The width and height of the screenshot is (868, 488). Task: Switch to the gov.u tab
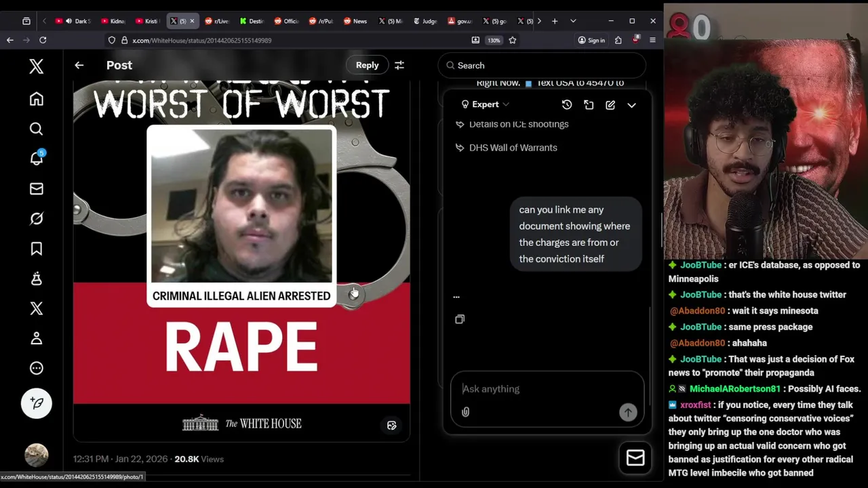[460, 21]
